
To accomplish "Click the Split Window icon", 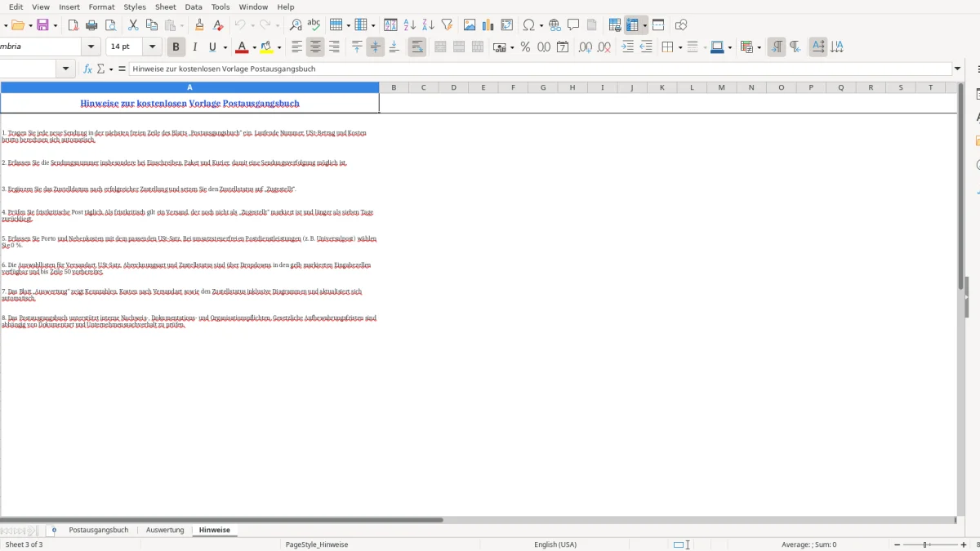I will pyautogui.click(x=658, y=25).
